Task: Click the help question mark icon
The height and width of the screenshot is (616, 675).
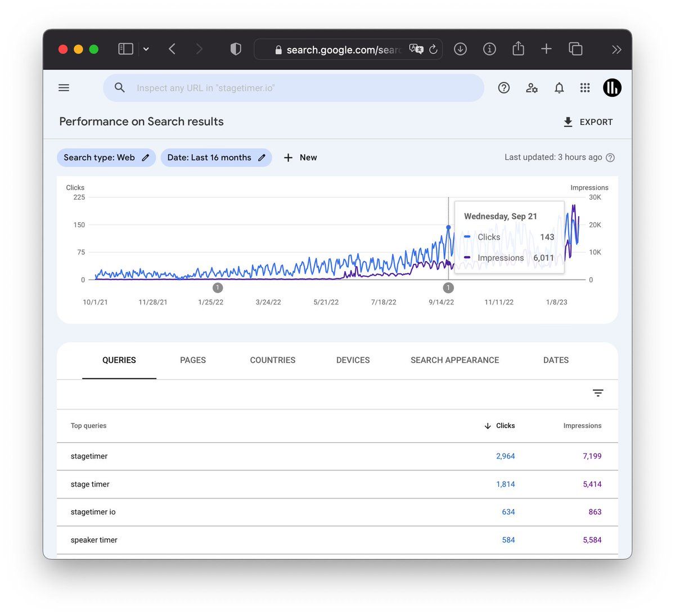Action: click(x=503, y=88)
